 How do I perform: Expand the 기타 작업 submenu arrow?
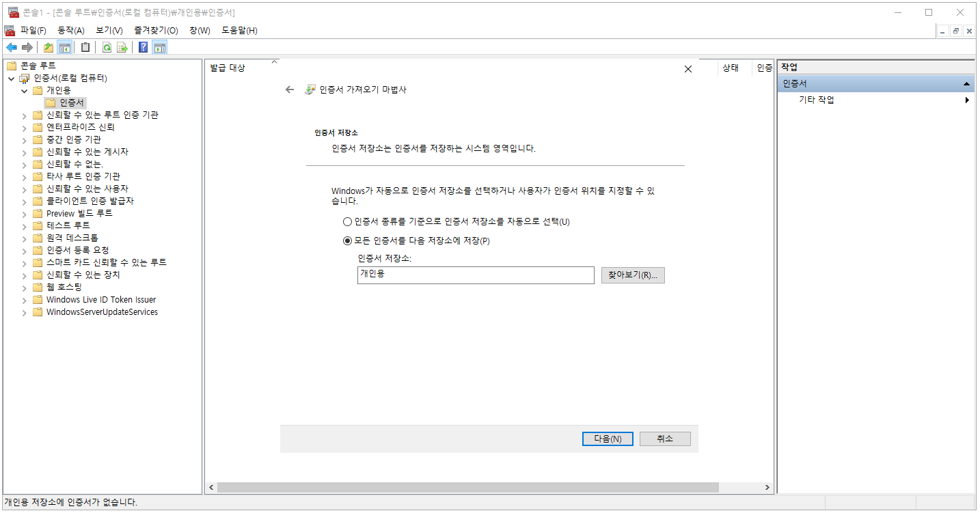pos(967,100)
